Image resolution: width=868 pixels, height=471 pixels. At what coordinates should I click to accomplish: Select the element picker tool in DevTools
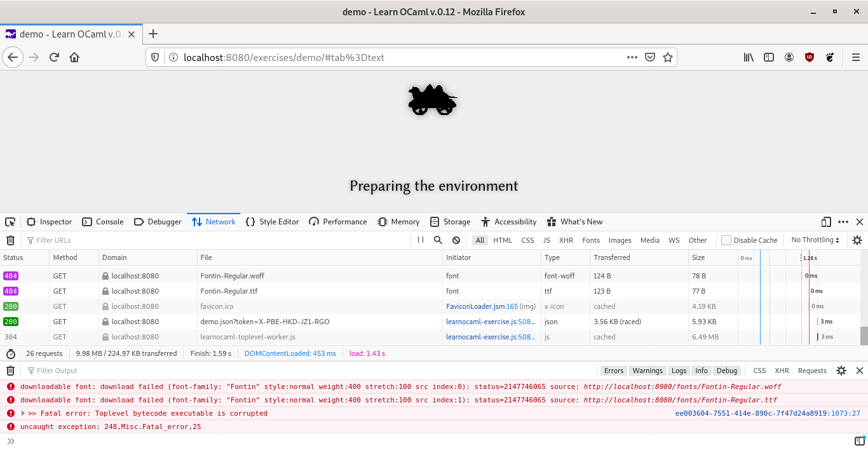(x=10, y=221)
